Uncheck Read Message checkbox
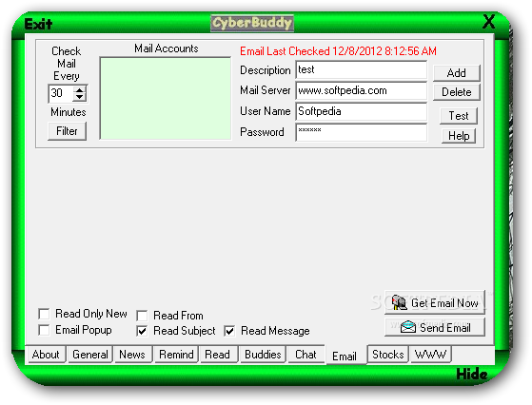The width and height of the screenshot is (532, 405). click(229, 331)
